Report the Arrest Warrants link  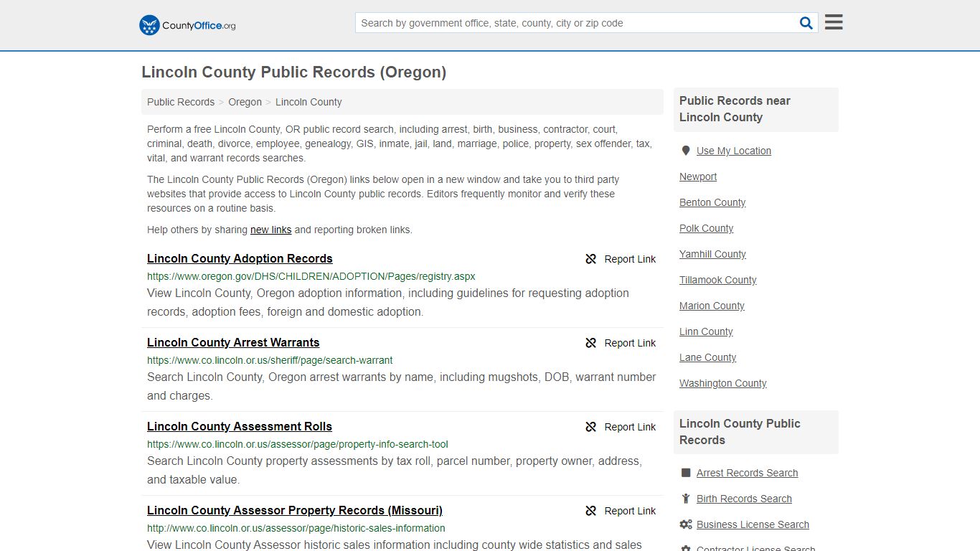(630, 343)
